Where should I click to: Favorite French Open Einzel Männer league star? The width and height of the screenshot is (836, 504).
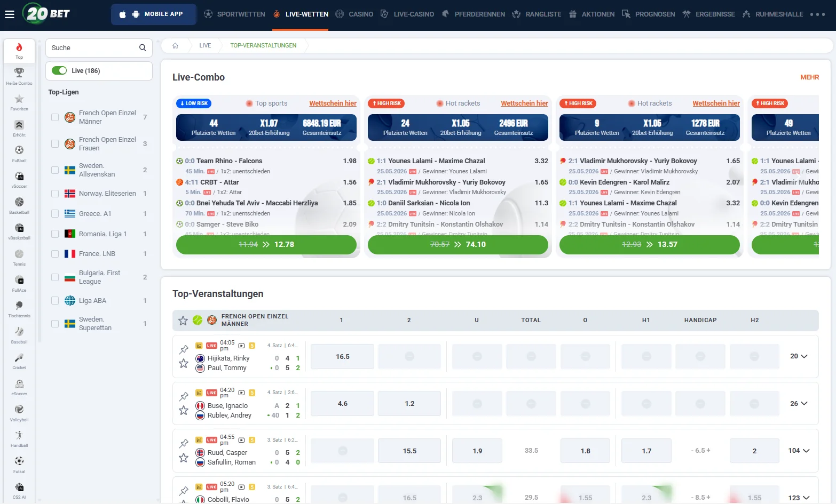pyautogui.click(x=183, y=321)
